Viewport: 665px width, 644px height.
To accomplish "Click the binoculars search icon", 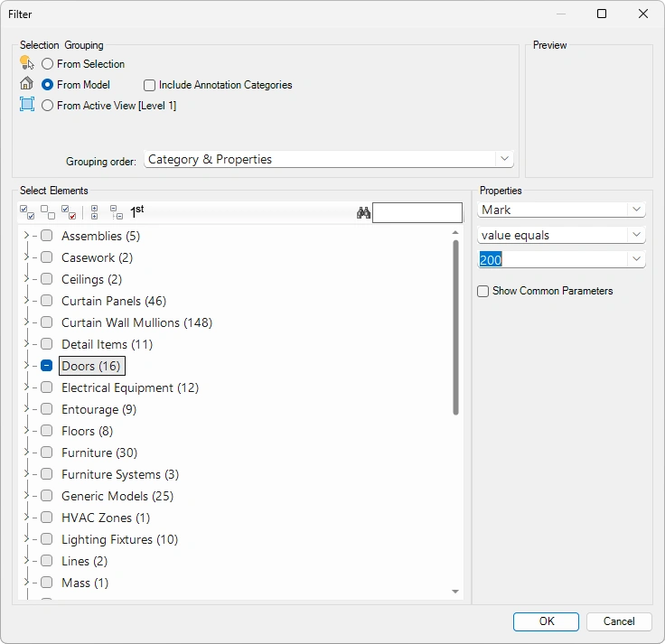I will [x=363, y=212].
